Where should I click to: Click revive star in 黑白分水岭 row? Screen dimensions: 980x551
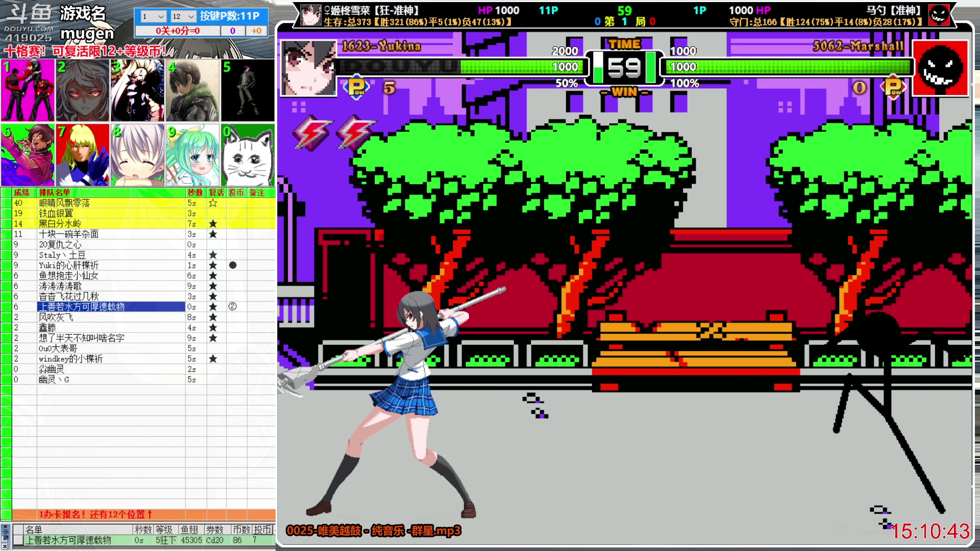[213, 224]
